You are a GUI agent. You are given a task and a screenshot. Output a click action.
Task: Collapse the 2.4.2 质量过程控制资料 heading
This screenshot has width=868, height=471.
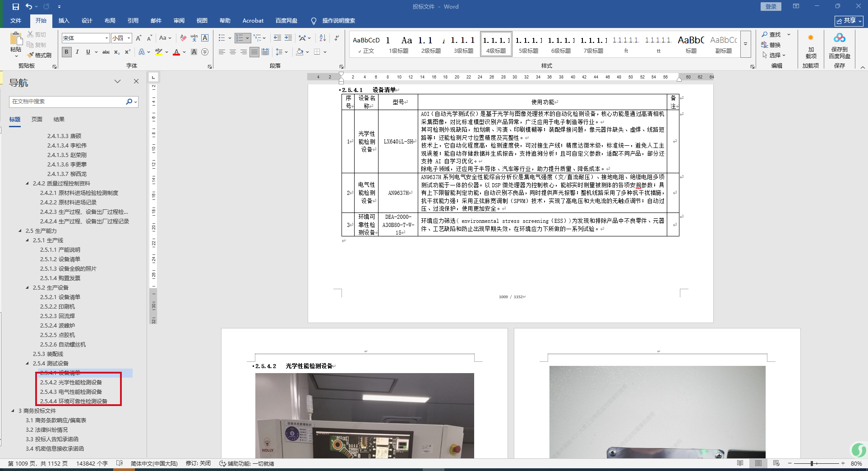coord(28,183)
